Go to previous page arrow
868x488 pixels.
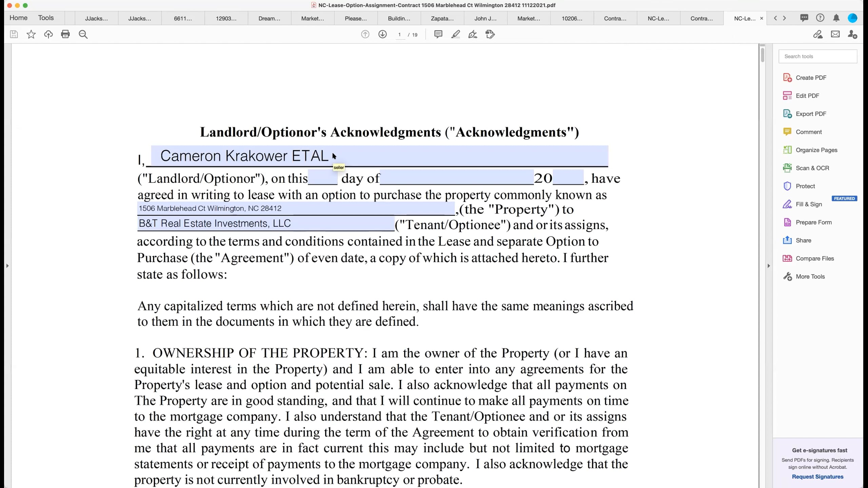point(365,34)
